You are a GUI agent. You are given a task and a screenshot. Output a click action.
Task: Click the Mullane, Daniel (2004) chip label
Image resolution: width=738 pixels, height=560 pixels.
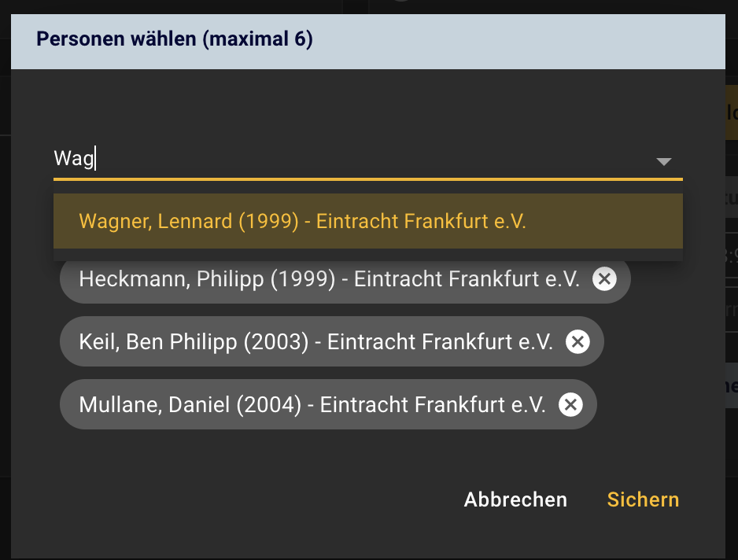click(312, 405)
